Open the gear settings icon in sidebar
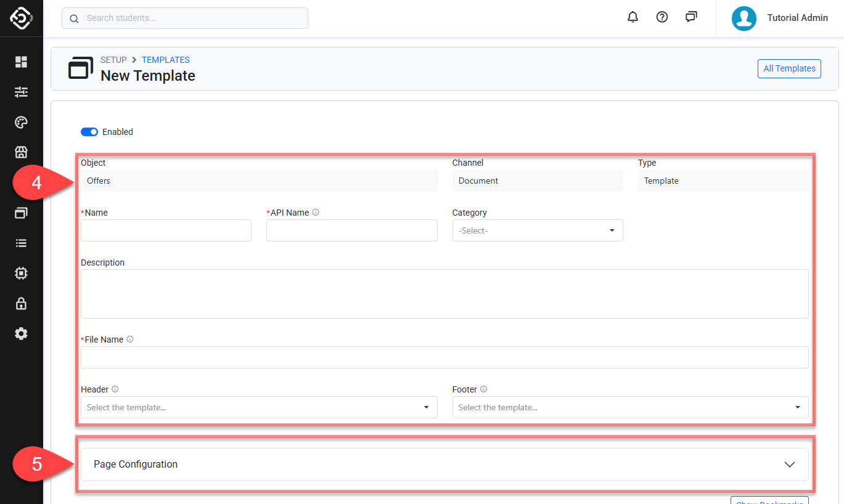This screenshot has height=504, width=844. coord(22,333)
